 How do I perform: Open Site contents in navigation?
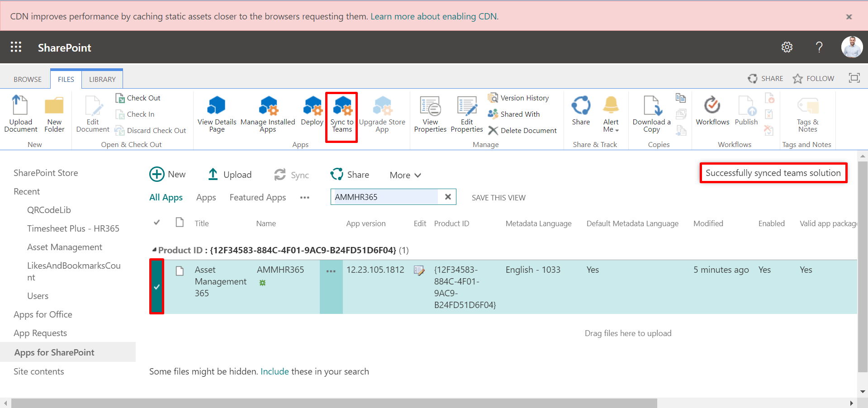pos(39,371)
